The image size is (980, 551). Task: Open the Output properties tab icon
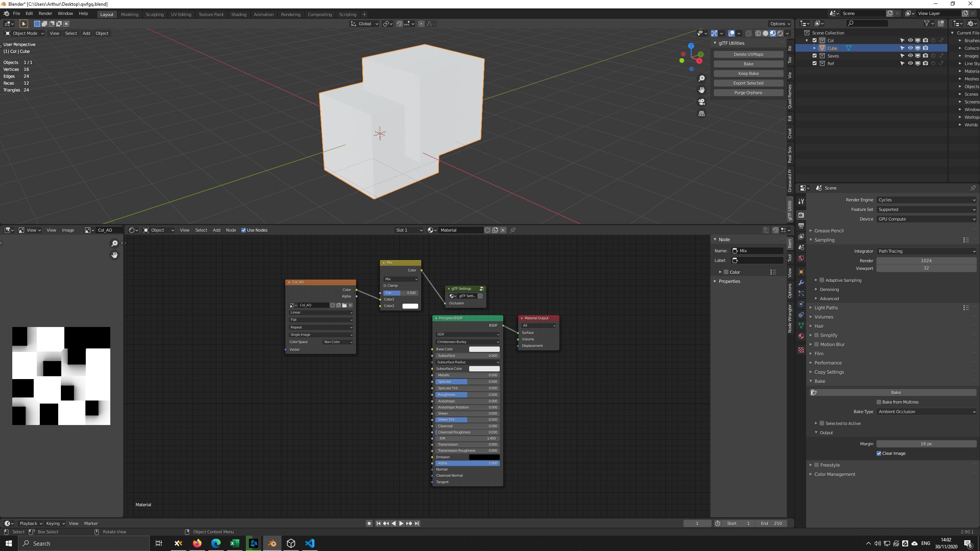[801, 226]
